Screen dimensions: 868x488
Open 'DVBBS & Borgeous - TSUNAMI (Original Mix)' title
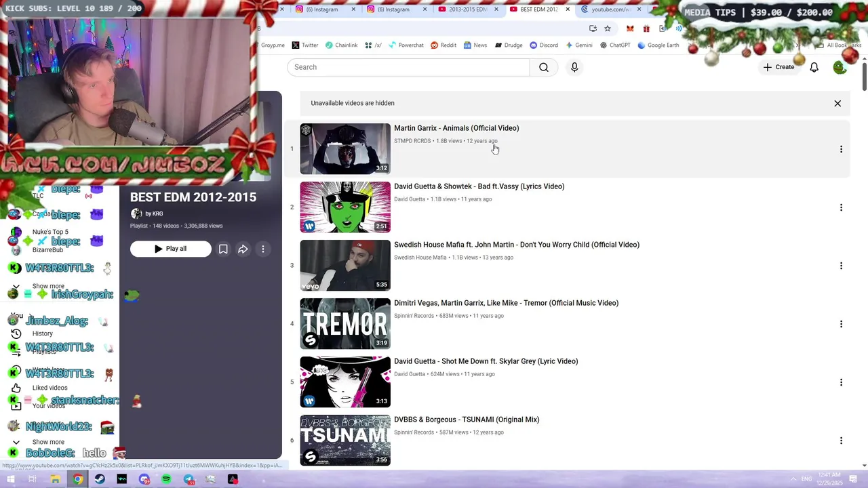click(467, 420)
